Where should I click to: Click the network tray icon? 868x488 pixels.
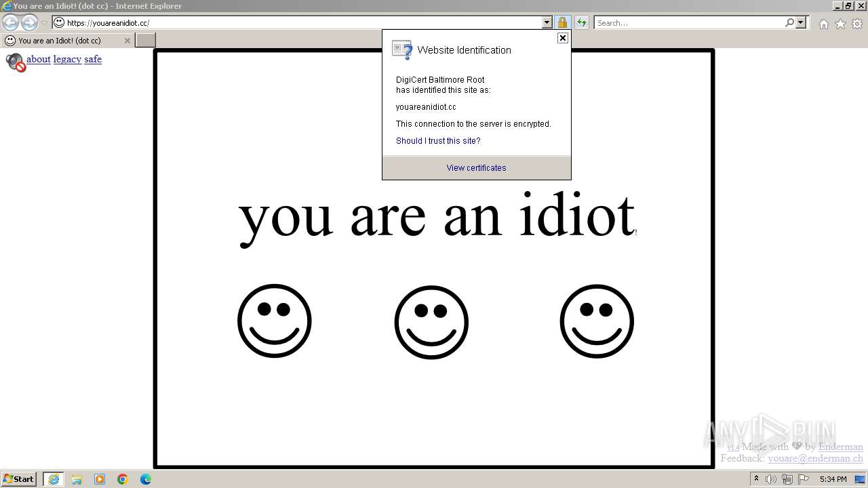pyautogui.click(x=787, y=479)
